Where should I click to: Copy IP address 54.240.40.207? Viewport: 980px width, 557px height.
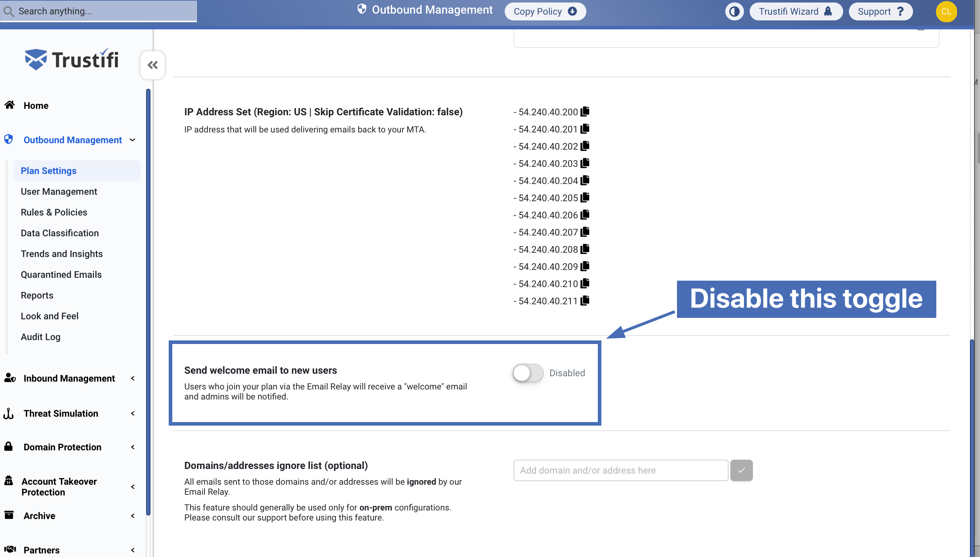point(585,232)
